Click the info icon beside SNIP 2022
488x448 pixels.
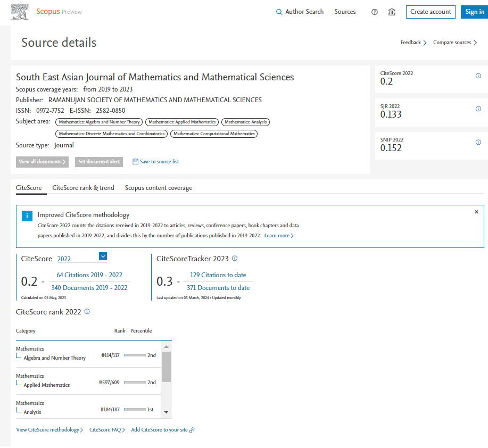(478, 142)
